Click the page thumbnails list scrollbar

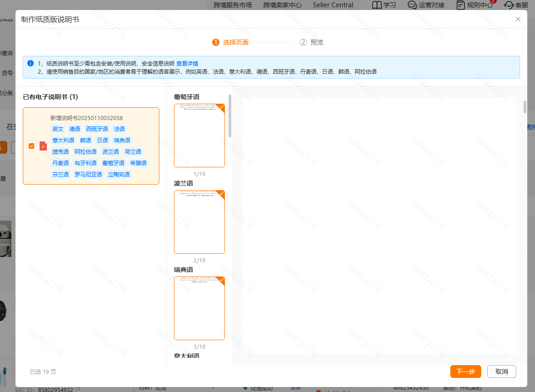point(230,116)
